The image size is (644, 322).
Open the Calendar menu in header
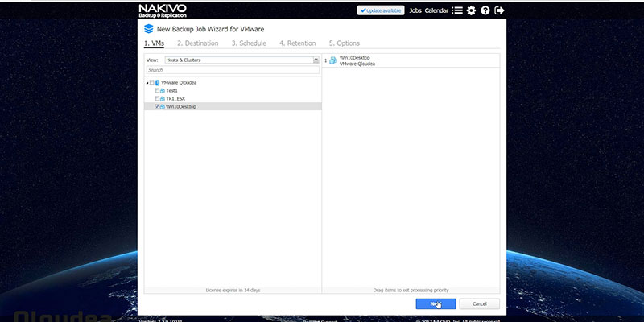click(x=436, y=10)
